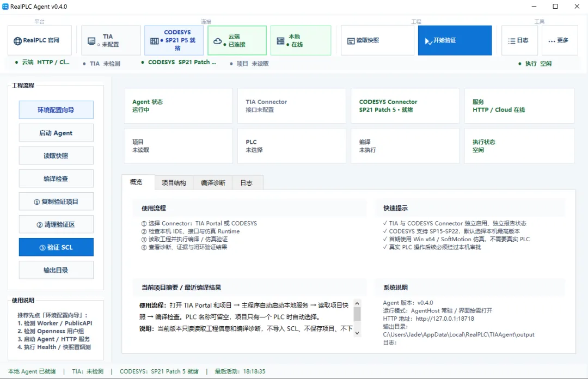
Task: Open the 输出目录 button
Action: click(x=56, y=270)
